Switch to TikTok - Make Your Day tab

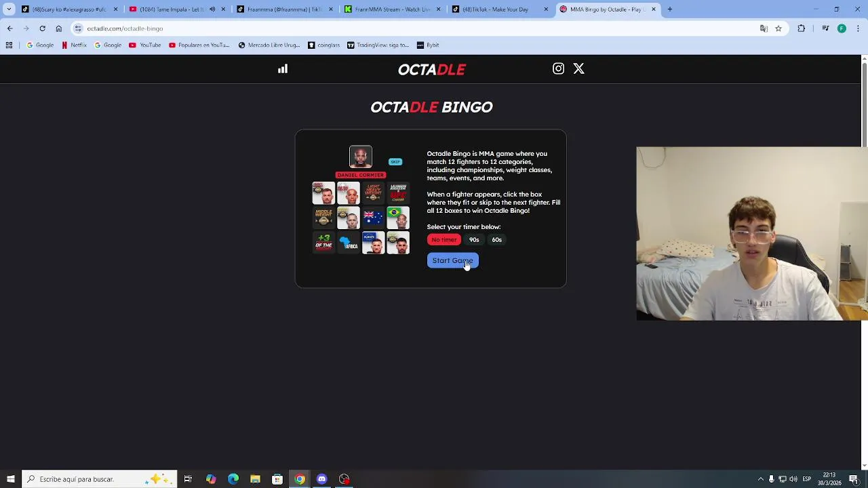click(x=499, y=9)
